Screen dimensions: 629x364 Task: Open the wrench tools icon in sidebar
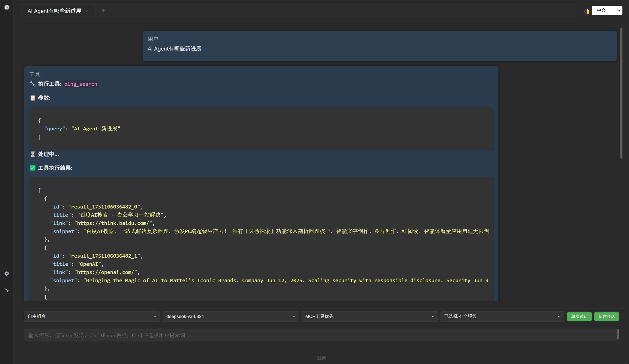(7, 290)
